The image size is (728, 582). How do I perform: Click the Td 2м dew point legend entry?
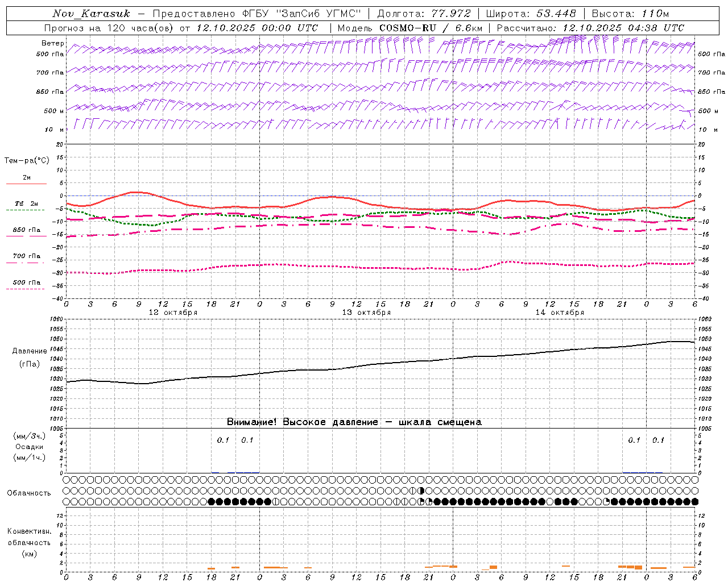(26, 203)
